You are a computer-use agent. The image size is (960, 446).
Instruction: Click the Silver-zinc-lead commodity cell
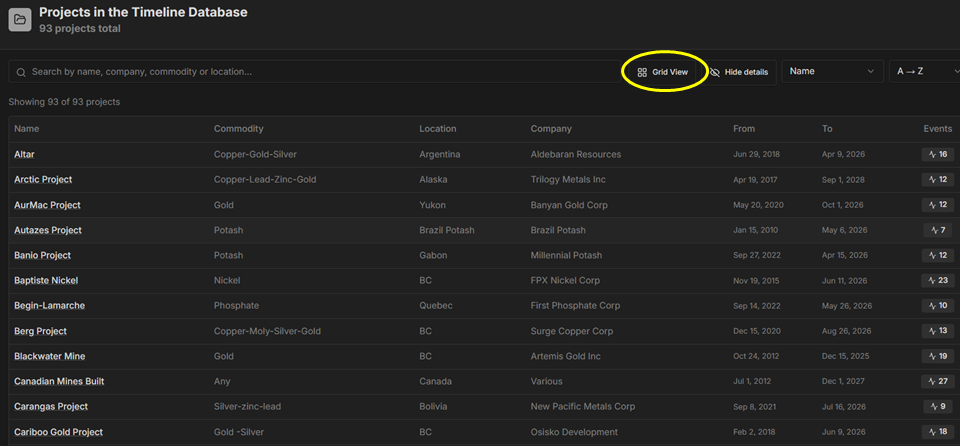(x=247, y=407)
